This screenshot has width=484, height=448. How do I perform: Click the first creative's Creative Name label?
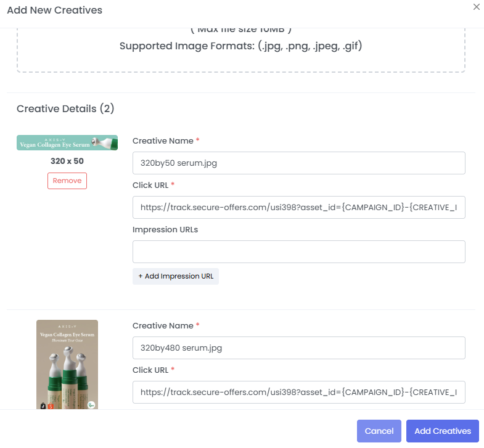pyautogui.click(x=163, y=141)
